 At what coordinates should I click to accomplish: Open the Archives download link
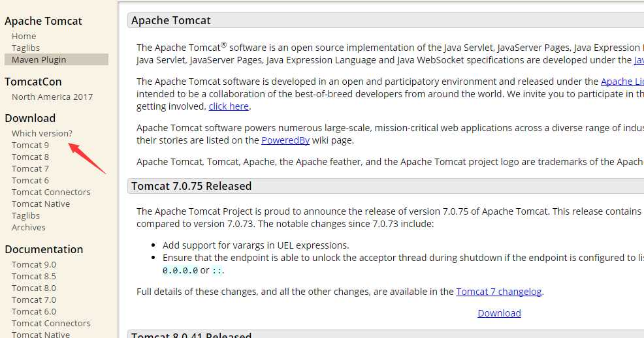coord(28,227)
